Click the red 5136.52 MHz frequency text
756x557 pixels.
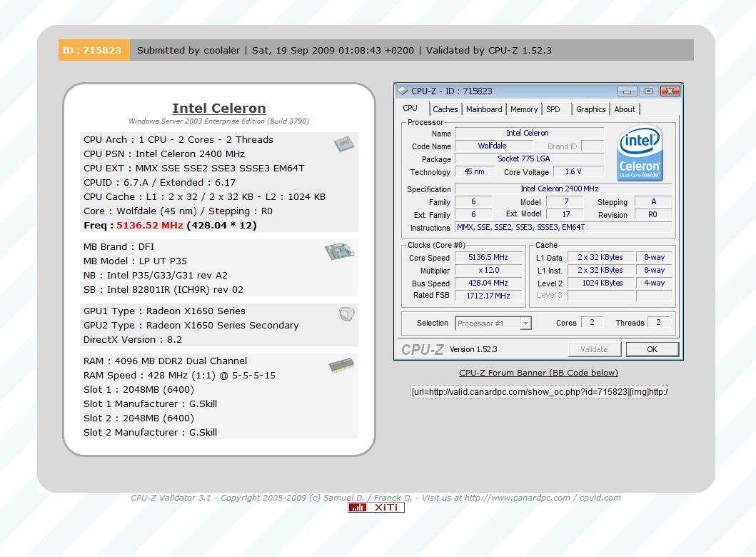(x=149, y=225)
